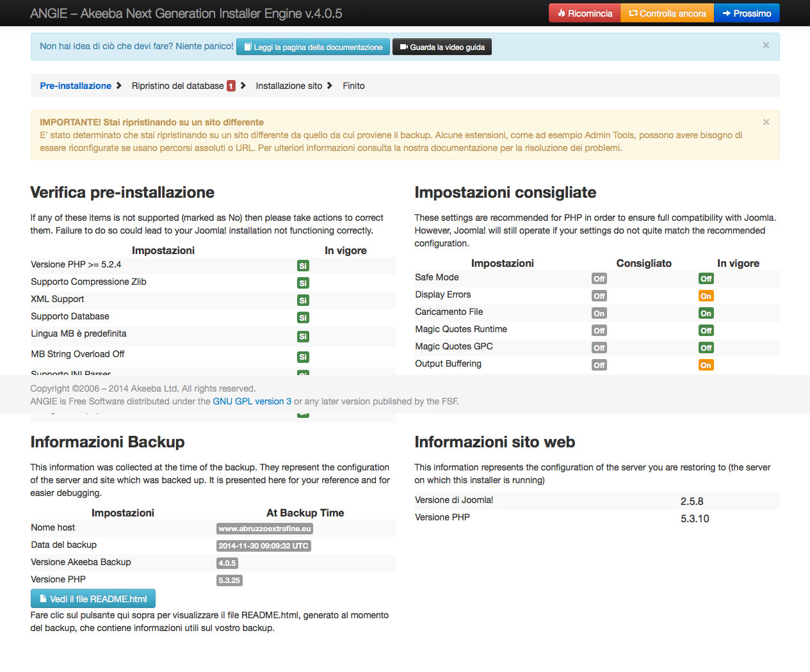Click Safe Mode current Off badge
This screenshot has width=810, height=672.
click(706, 278)
